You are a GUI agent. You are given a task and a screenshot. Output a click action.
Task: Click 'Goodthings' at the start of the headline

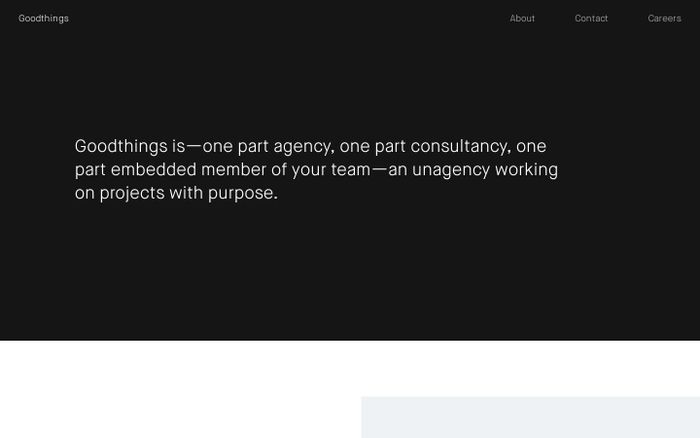pos(121,146)
